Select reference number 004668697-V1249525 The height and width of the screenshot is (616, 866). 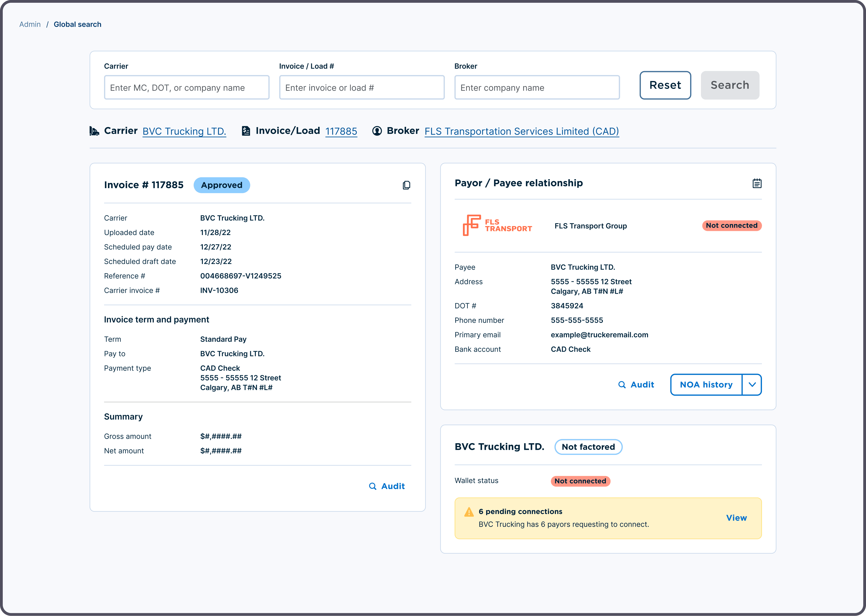click(241, 276)
